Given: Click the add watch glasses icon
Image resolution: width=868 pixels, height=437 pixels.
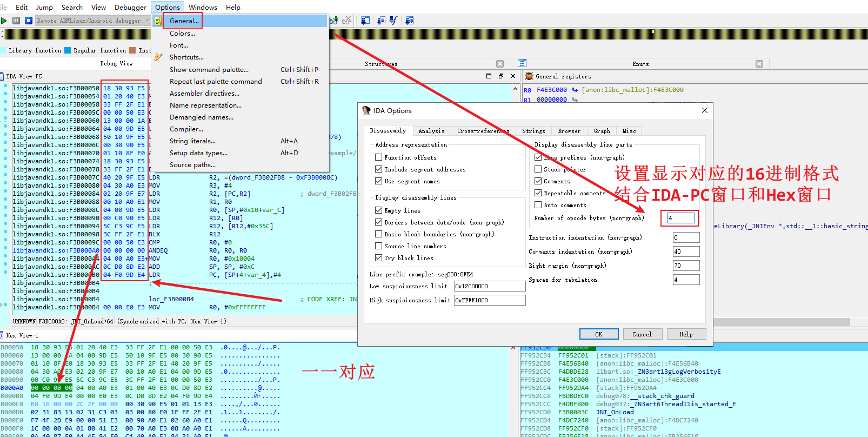Looking at the screenshot, I should [x=335, y=21].
